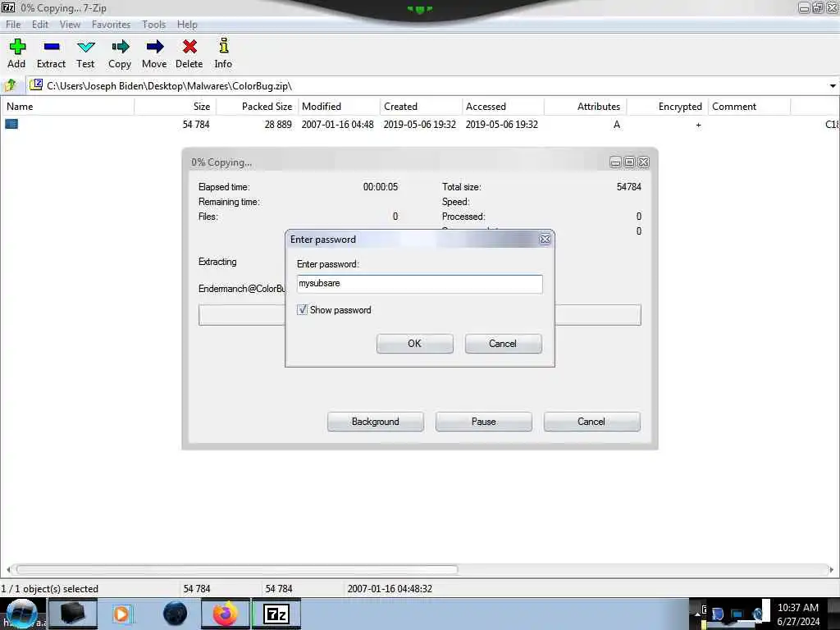Click scrollbar right arrow
Image resolution: width=840 pixels, height=630 pixels.
tap(831, 569)
